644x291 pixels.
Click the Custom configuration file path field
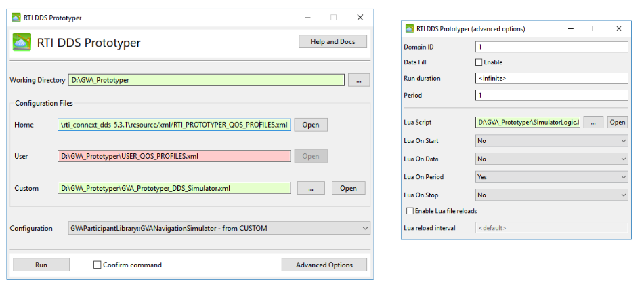pyautogui.click(x=174, y=188)
